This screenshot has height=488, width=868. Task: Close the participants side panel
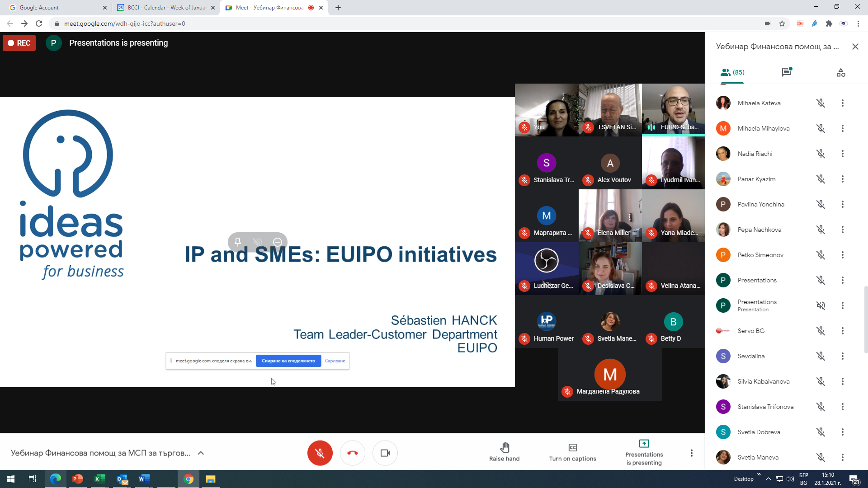coord(855,47)
